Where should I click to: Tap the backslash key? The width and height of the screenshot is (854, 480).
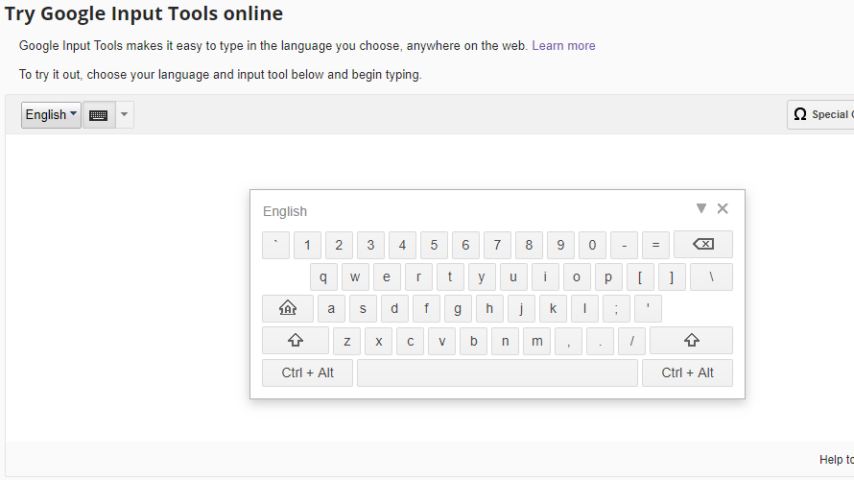click(x=711, y=277)
